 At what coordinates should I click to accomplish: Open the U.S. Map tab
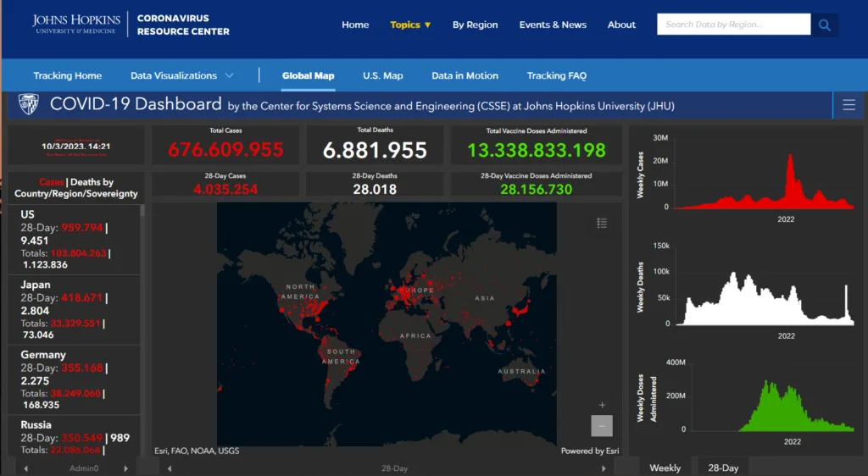pos(383,75)
